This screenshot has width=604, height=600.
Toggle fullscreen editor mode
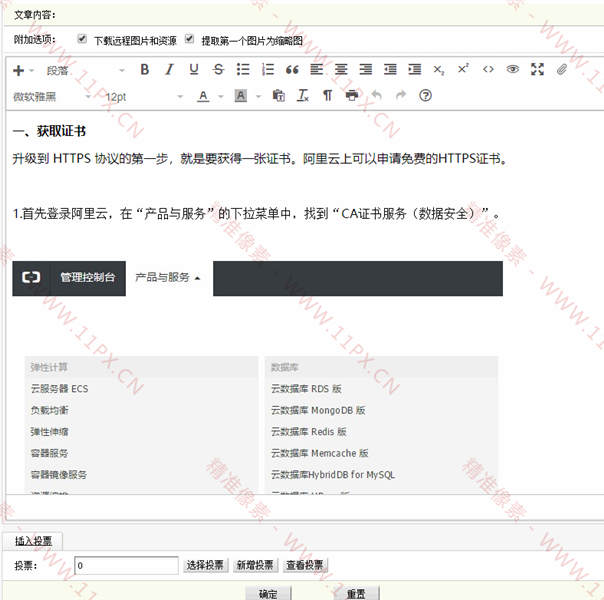point(537,69)
